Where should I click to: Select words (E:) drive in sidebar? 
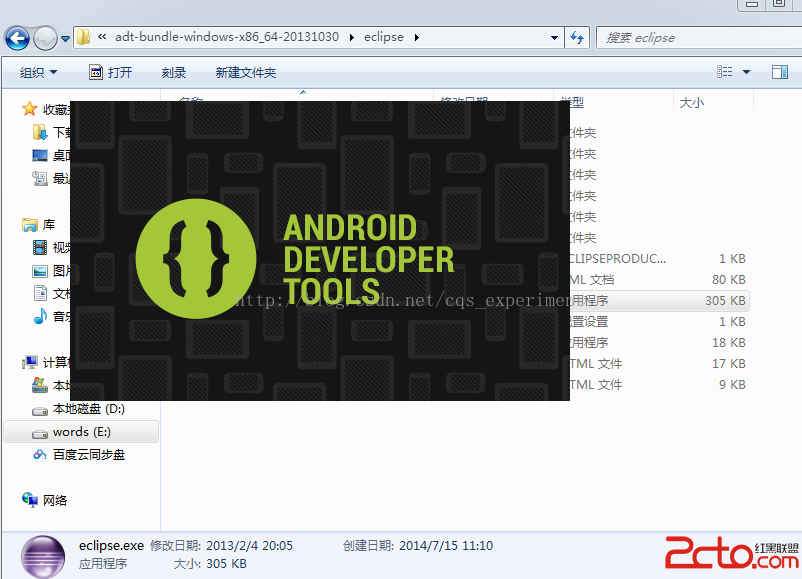click(x=81, y=432)
